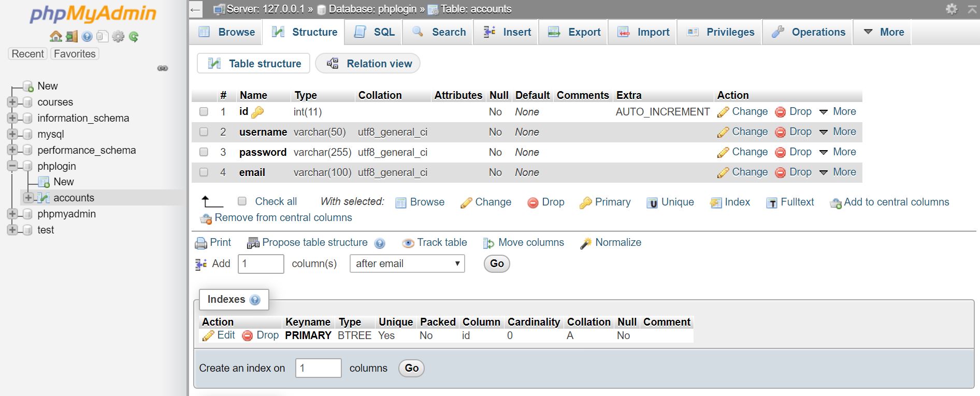Open phpMyAdmin documentation help icon in sidebar
Image resolution: width=980 pixels, height=396 pixels.
(87, 36)
